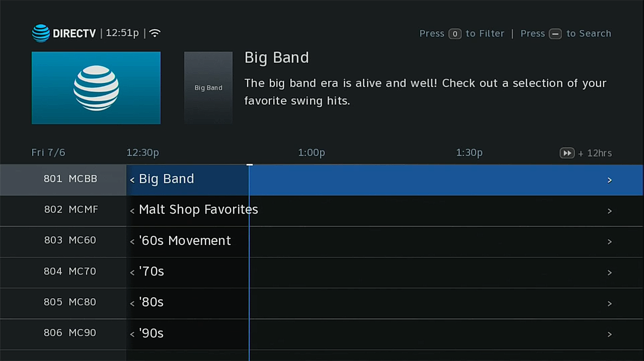Expand the Big Band row forward chevron
This screenshot has width=644, height=361.
[609, 179]
